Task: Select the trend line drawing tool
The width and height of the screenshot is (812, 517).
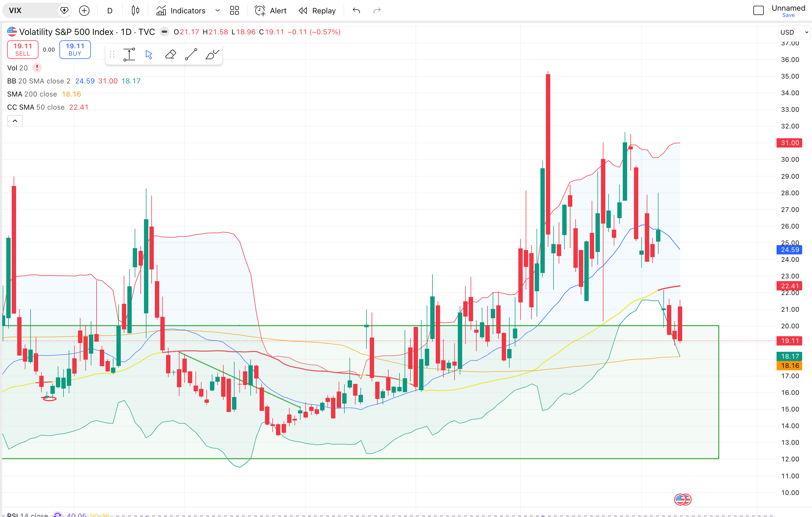Action: (x=191, y=54)
